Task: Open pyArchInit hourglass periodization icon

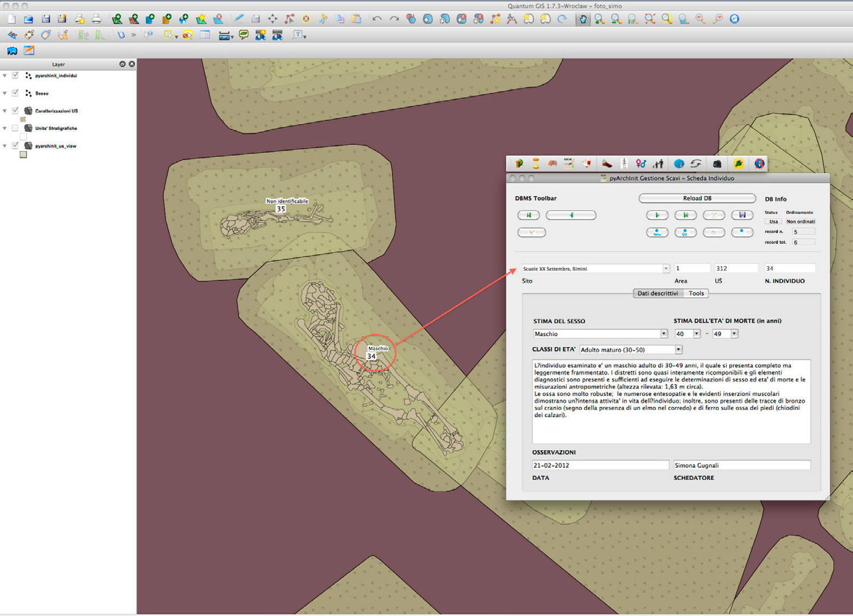Action: (x=535, y=164)
